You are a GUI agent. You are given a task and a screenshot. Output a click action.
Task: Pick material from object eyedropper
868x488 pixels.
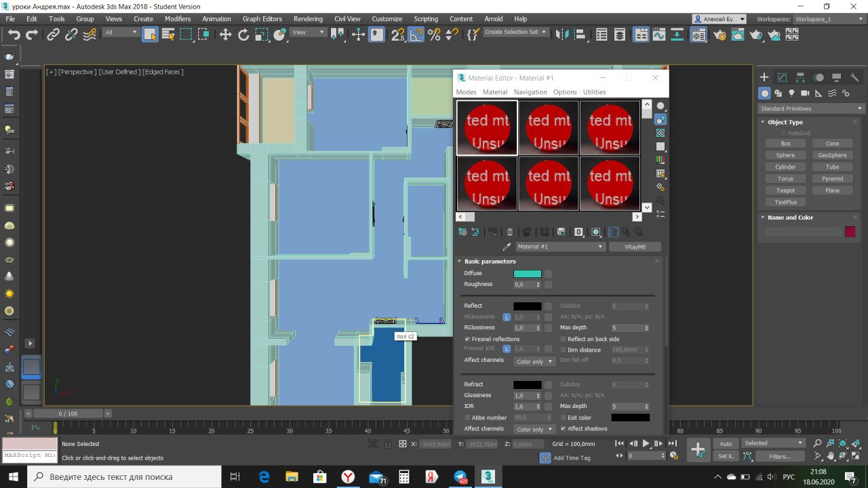(x=506, y=247)
